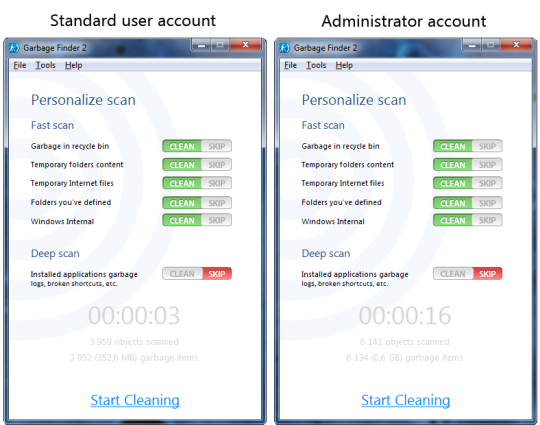Click 'logs, broken shortcuts, etc.' text, Administrator window
The height and width of the screenshot is (425, 540).
click(x=345, y=283)
